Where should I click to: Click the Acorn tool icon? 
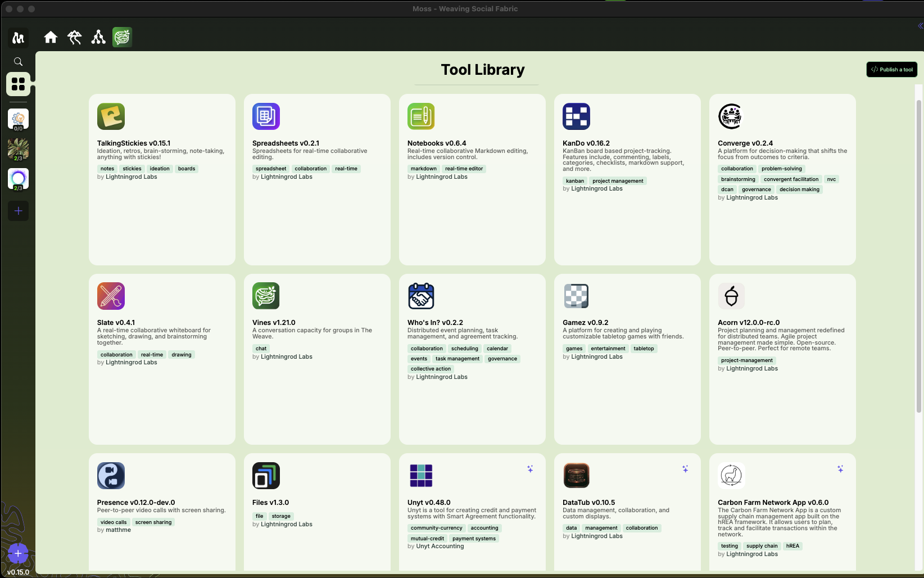731,296
